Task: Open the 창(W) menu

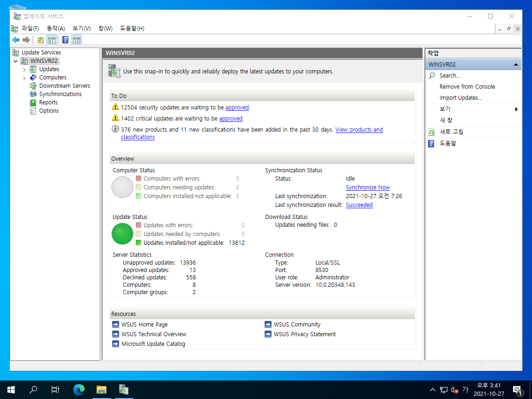Action: (105, 28)
